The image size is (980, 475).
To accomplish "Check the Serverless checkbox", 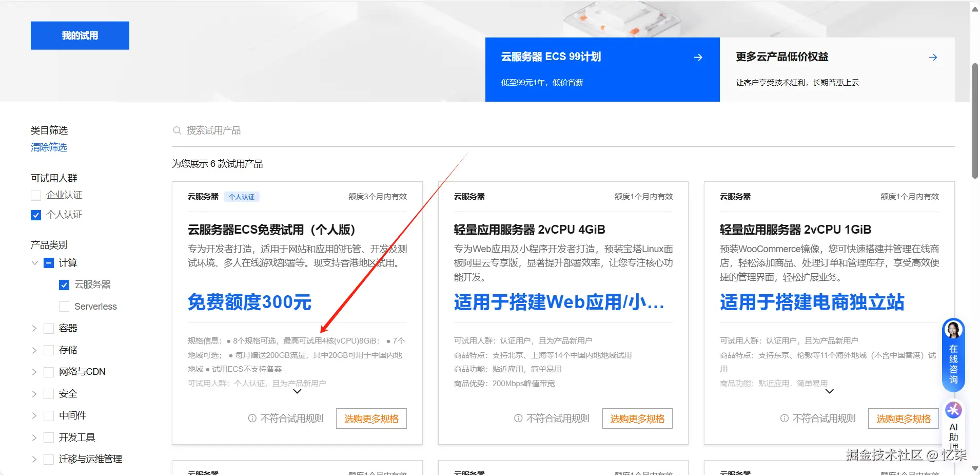I will click(64, 307).
